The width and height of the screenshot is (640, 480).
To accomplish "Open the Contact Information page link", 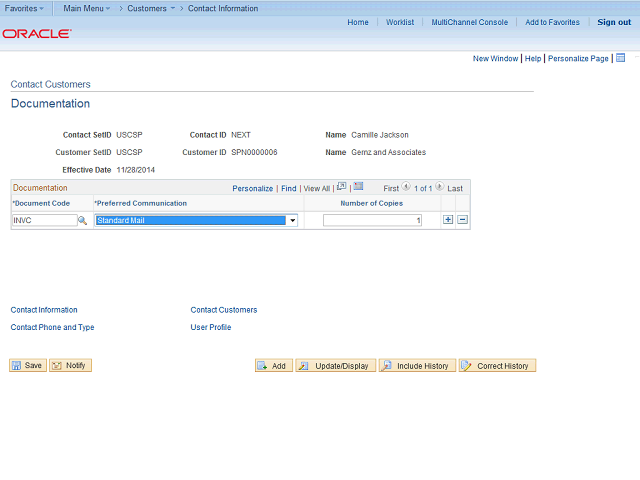I will point(44,310).
